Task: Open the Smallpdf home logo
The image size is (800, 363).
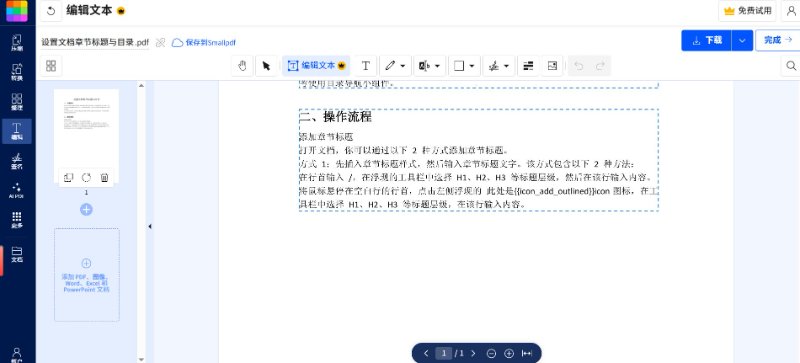Action: point(17,11)
